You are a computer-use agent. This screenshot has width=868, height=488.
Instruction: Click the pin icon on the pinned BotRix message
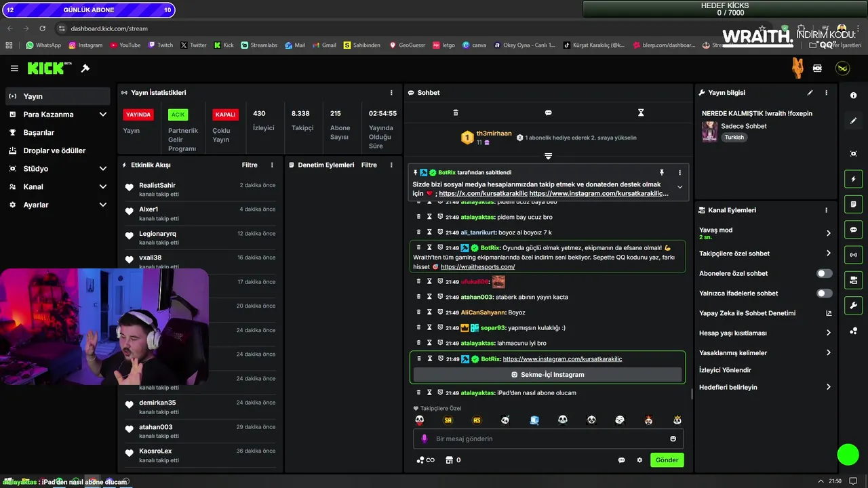662,173
